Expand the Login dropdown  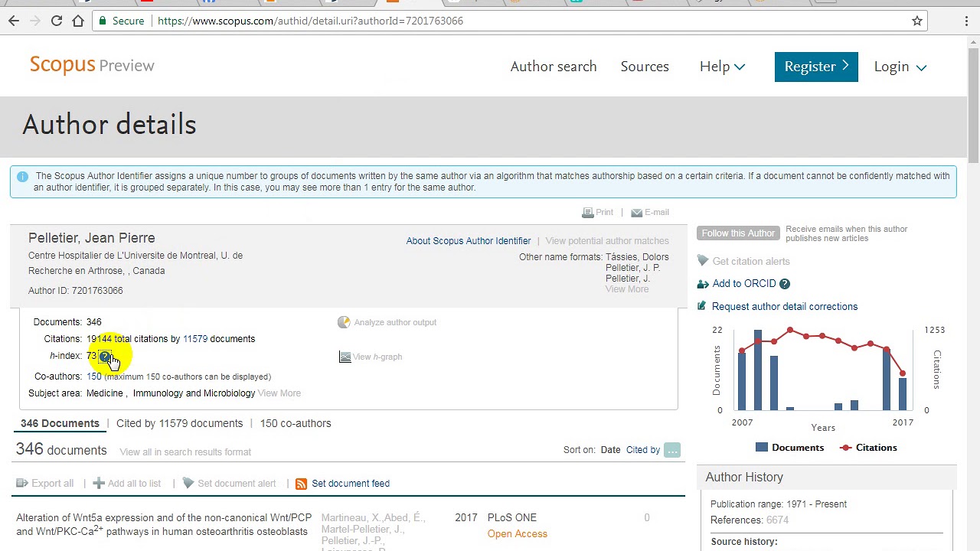[900, 67]
